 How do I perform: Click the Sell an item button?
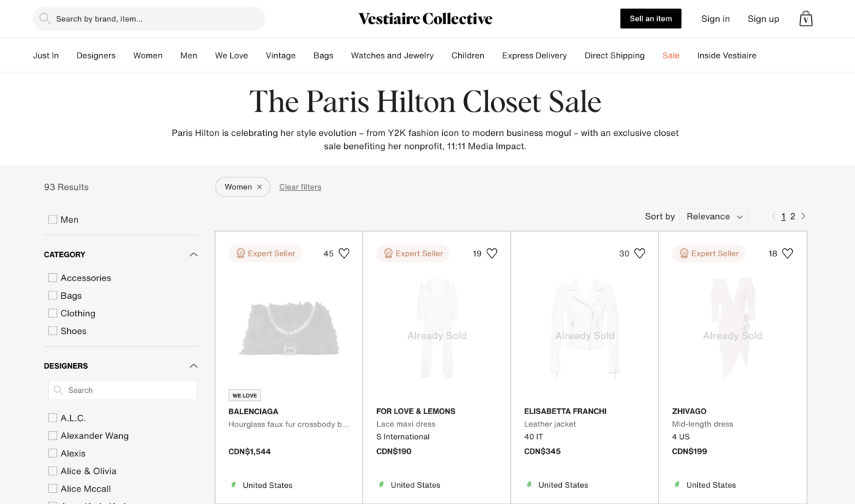[650, 18]
